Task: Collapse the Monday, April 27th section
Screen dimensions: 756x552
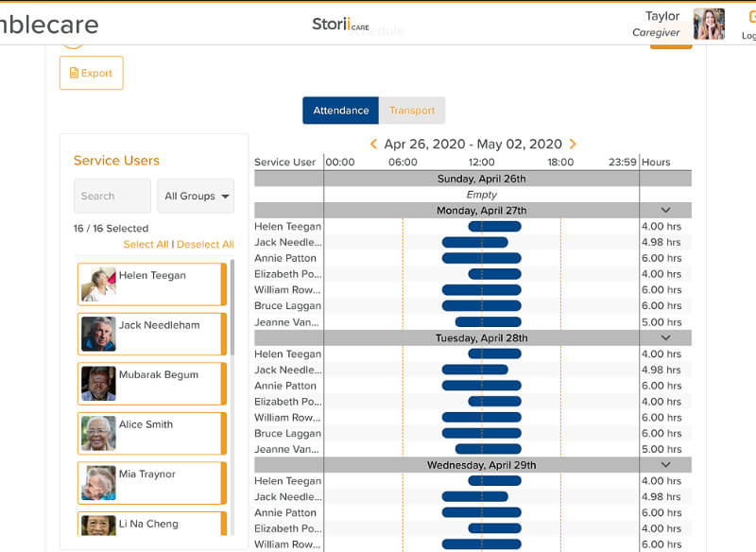Action: [x=665, y=210]
